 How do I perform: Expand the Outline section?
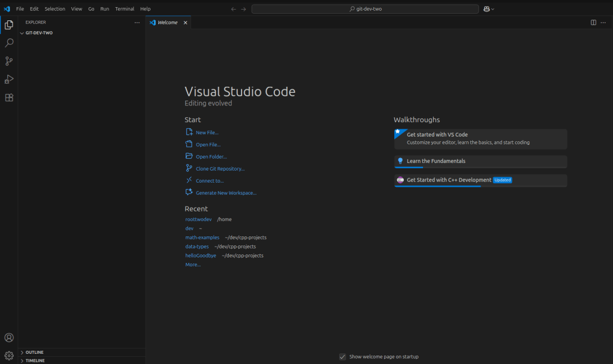click(x=34, y=352)
